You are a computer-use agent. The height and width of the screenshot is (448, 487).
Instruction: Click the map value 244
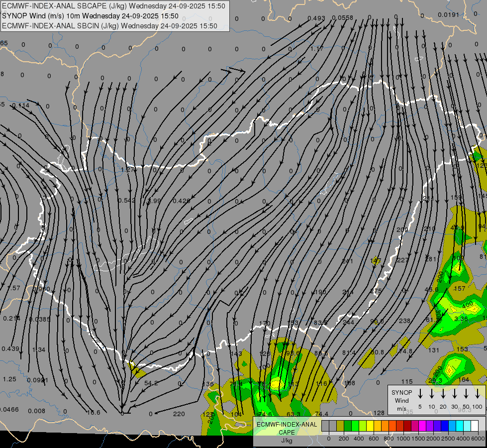(349, 322)
